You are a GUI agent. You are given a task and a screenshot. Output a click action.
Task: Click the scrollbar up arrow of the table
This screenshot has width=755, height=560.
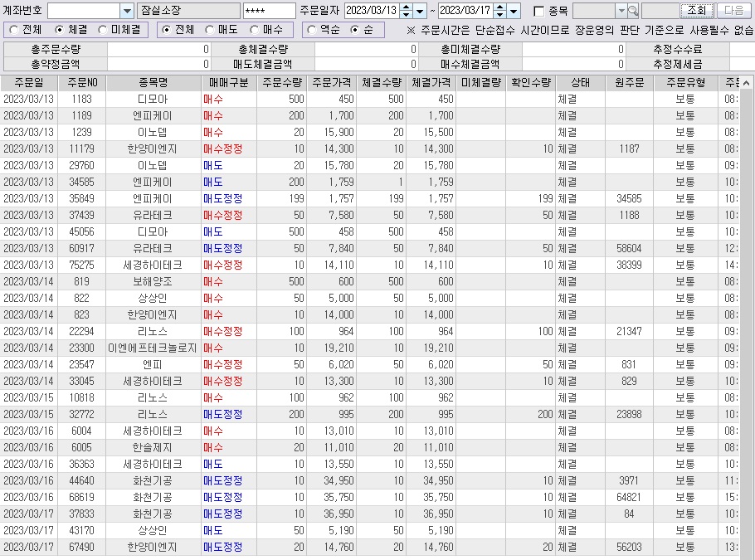746,83
